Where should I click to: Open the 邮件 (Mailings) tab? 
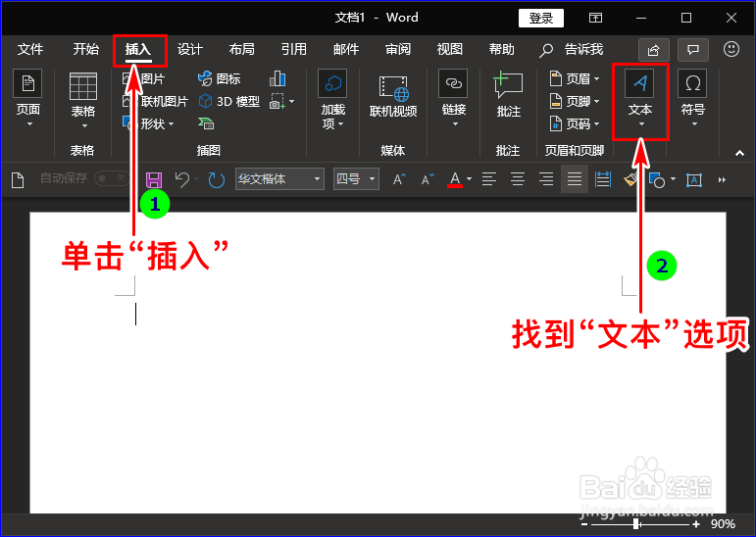pyautogui.click(x=346, y=49)
